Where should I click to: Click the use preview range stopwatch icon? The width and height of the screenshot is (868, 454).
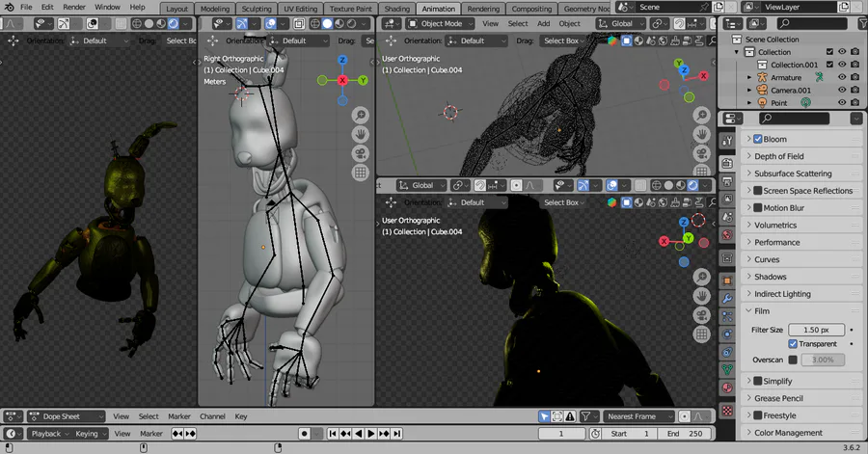tap(595, 434)
